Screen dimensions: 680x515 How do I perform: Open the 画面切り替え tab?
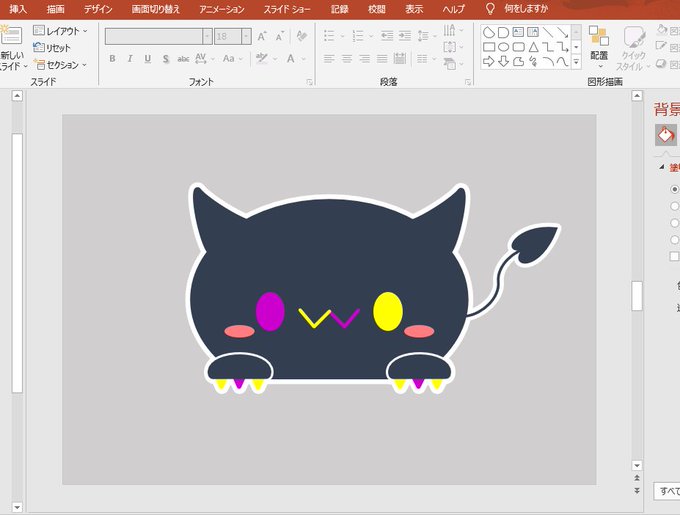coord(156,9)
